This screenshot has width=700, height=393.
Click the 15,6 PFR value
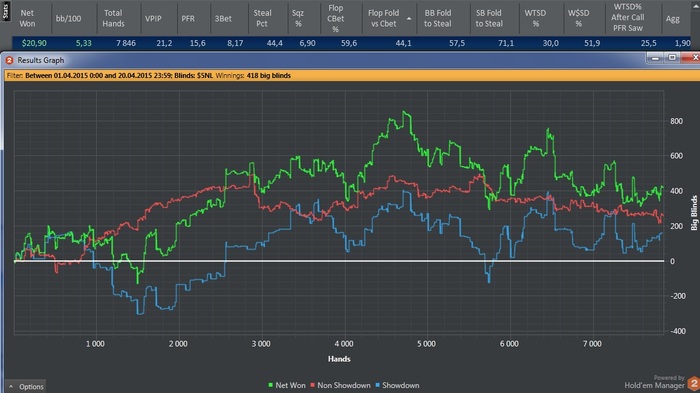tap(198, 43)
